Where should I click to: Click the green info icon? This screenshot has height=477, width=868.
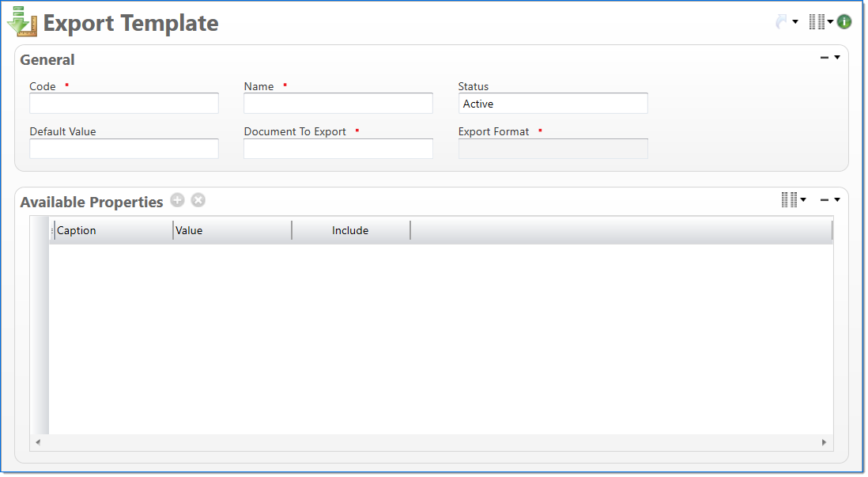point(844,22)
